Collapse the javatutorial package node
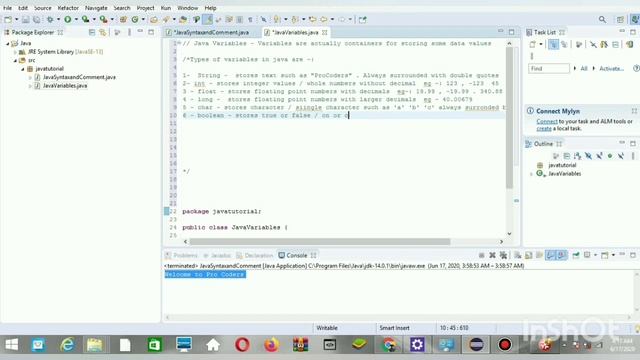Screen dimensions: 640x360 23,69
